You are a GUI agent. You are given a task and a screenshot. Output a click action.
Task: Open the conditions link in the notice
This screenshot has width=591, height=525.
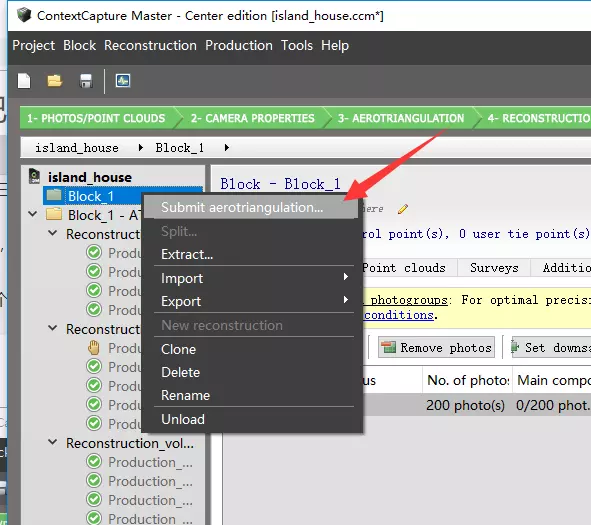point(398,315)
